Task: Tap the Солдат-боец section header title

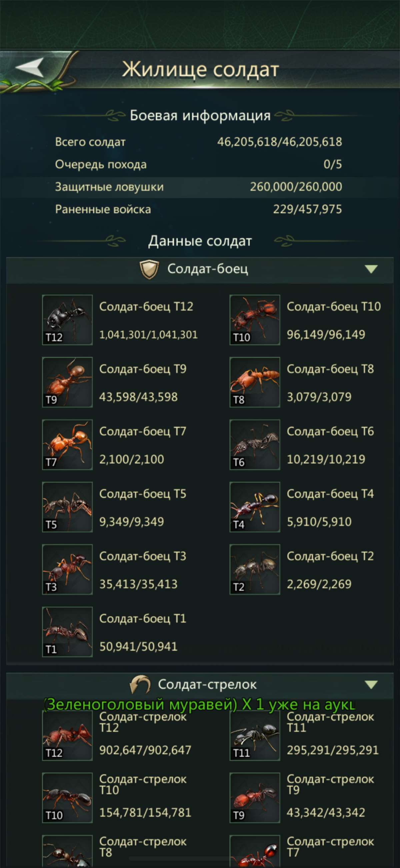Action: click(207, 269)
